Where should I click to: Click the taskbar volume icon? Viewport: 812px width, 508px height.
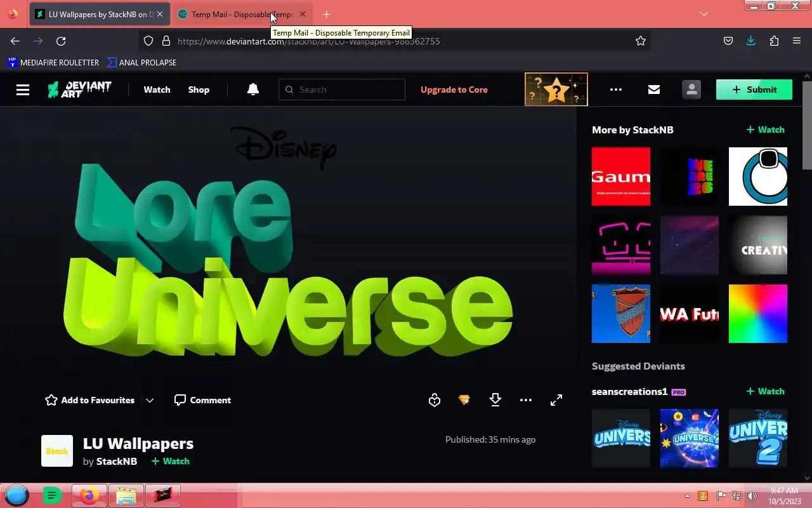coord(752,496)
